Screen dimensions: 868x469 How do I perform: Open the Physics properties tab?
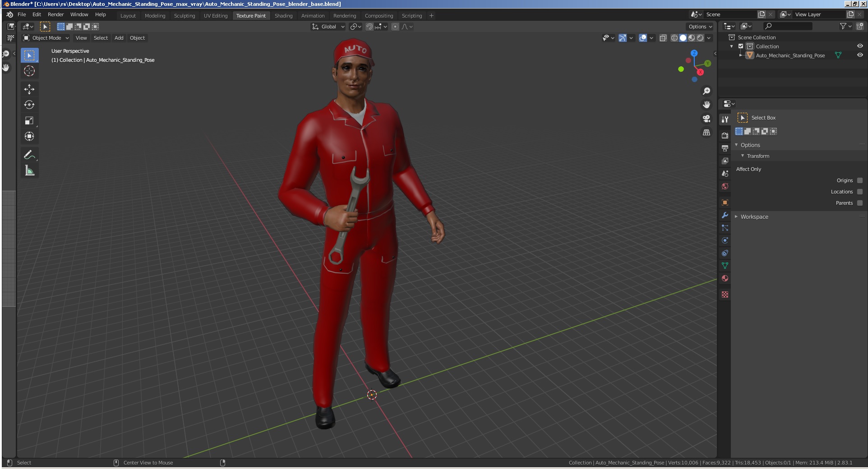[725, 240]
